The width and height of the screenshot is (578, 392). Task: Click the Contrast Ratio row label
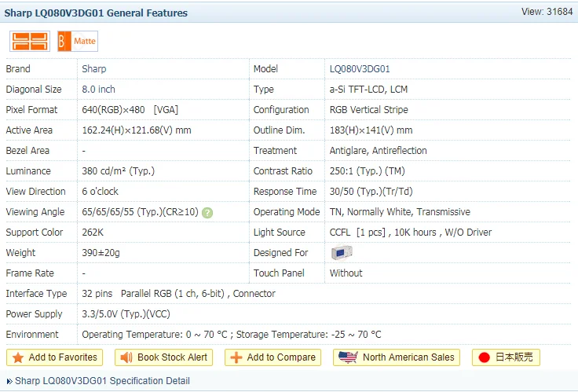283,171
